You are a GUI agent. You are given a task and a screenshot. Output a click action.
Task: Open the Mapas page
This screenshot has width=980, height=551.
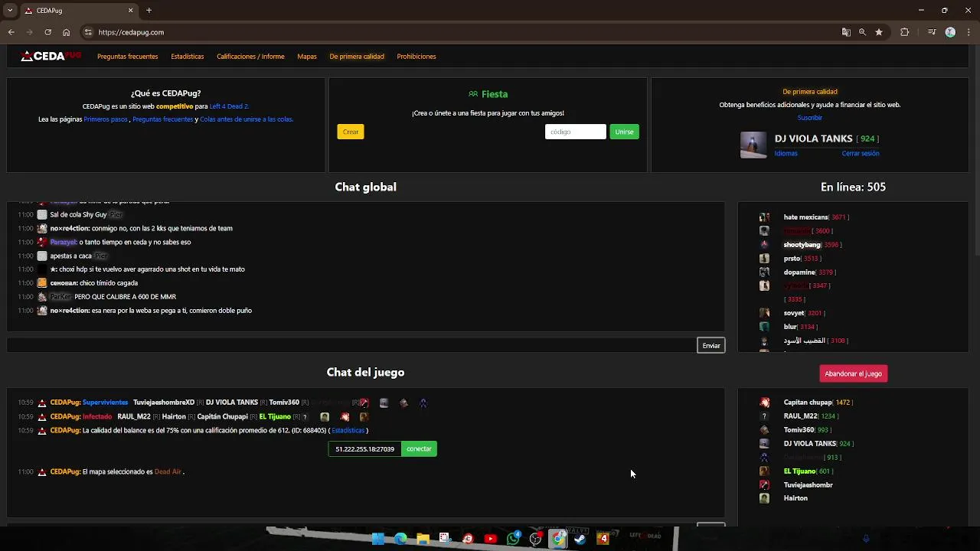coord(307,57)
